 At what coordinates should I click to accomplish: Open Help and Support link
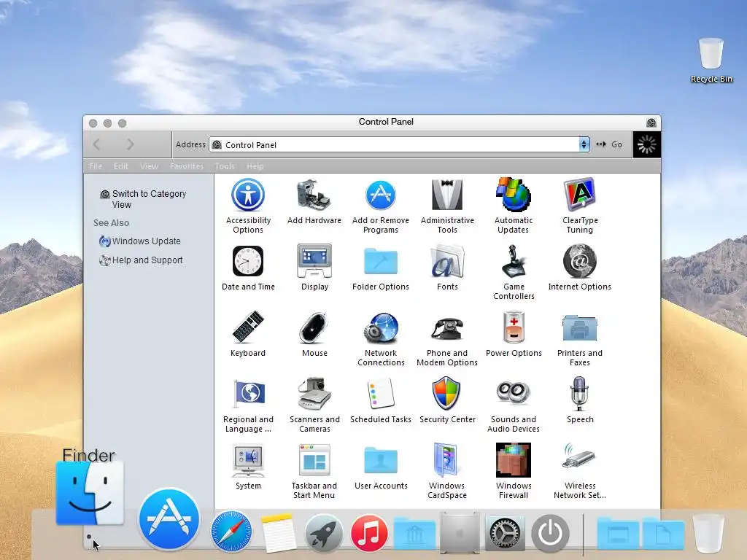pyautogui.click(x=141, y=260)
